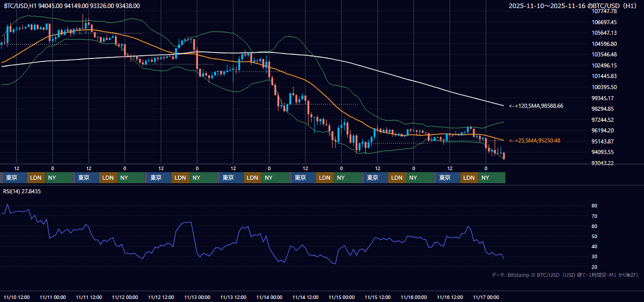Viewport: 644px width, 302px height.
Task: Click the RSI scale value 60
Action: click(595, 226)
